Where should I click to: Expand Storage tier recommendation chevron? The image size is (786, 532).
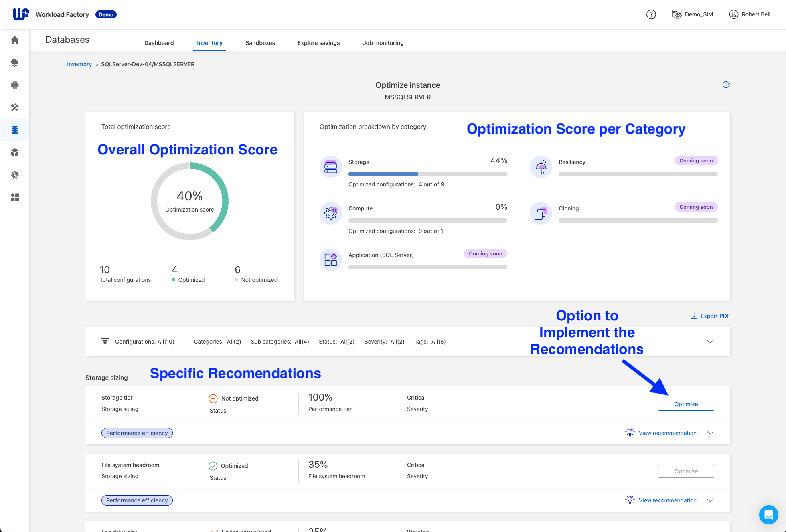pyautogui.click(x=710, y=433)
